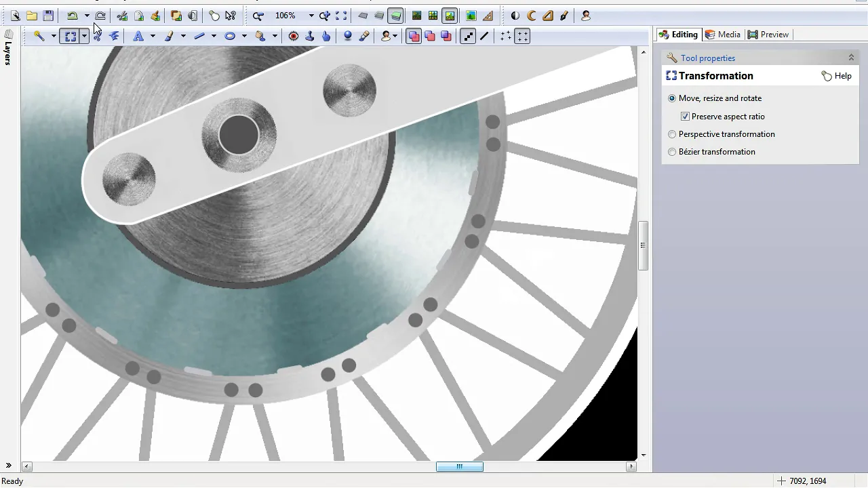Screen dimensions: 868x488
Task: Click the crescent moon icon
Action: click(532, 16)
